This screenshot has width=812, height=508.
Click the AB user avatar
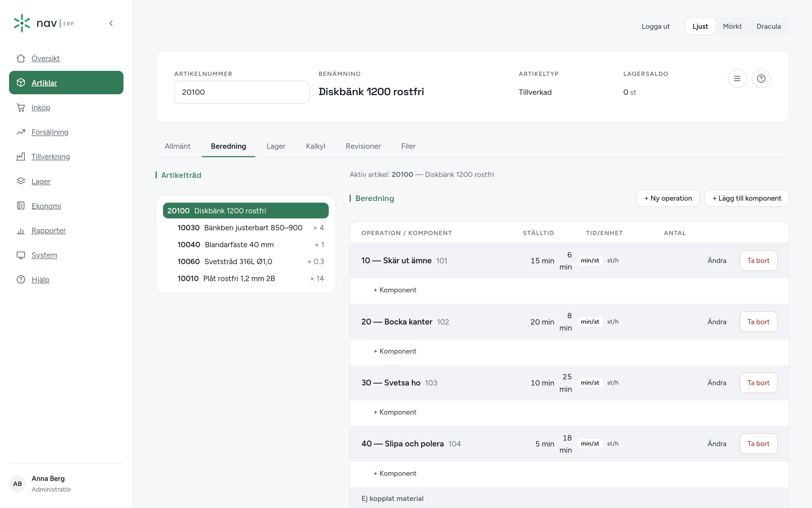point(17,484)
